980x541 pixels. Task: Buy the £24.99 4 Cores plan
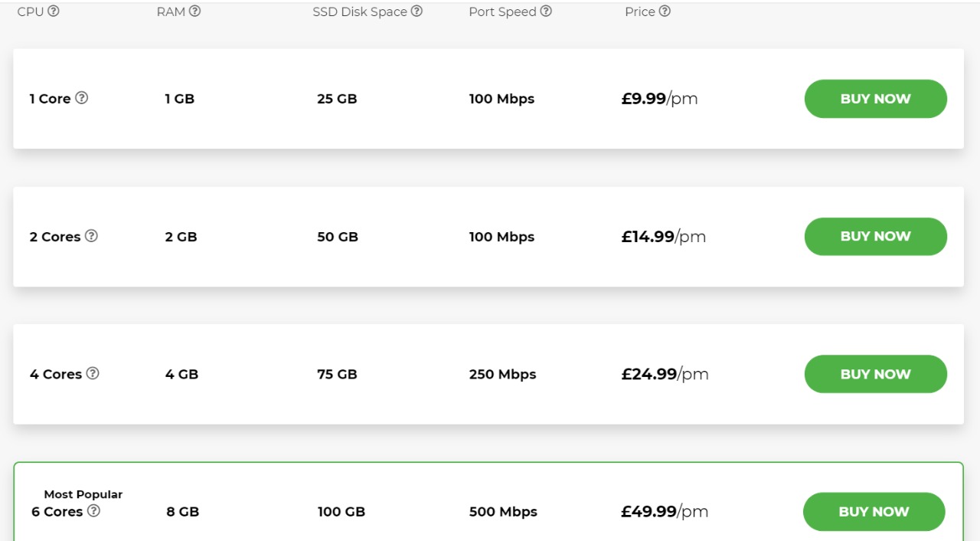(875, 374)
